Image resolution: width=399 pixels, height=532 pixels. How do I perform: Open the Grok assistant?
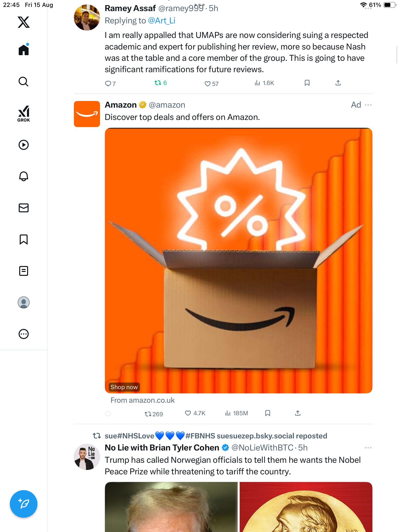[x=24, y=114]
